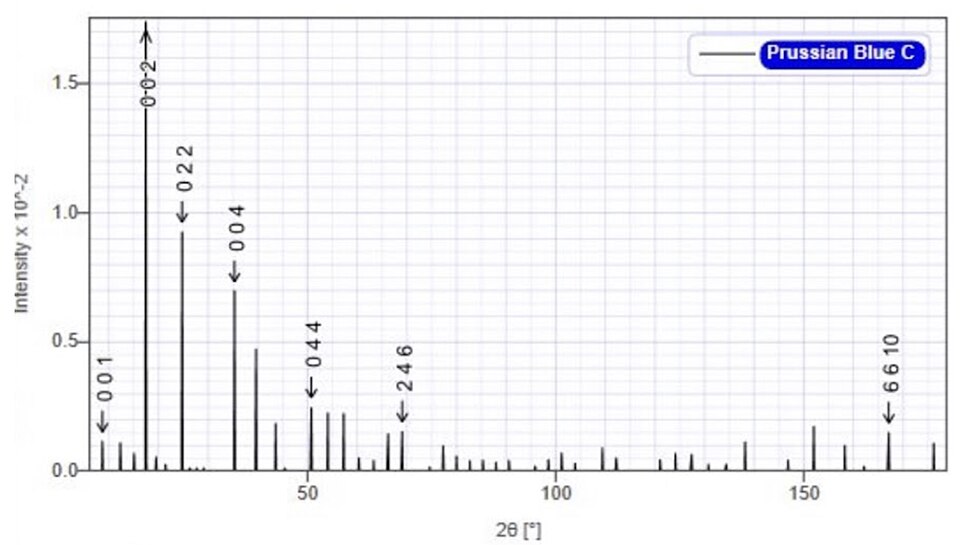Click the 'Intensity x 10^-2' y-axis title
The image size is (960, 545).
click(21, 243)
